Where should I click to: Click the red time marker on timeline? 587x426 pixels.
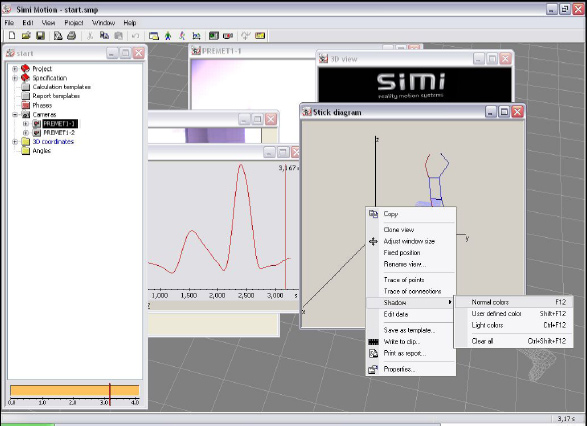point(110,394)
